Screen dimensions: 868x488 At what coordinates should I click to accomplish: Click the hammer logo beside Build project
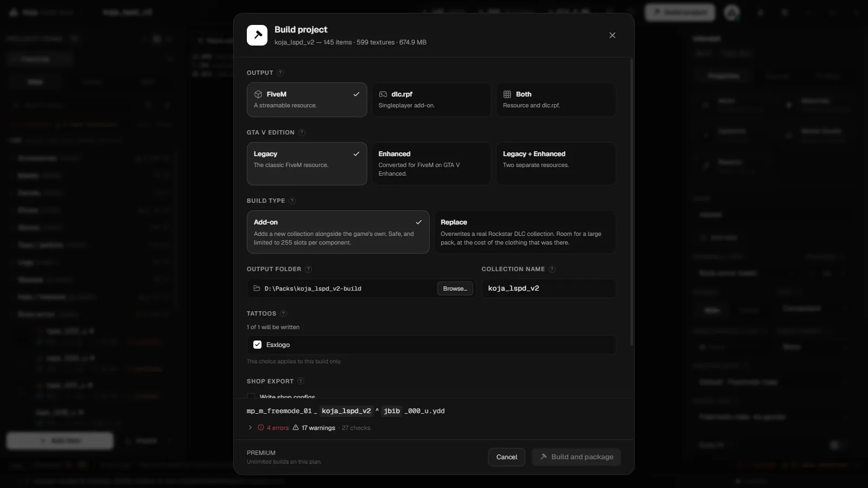[257, 35]
